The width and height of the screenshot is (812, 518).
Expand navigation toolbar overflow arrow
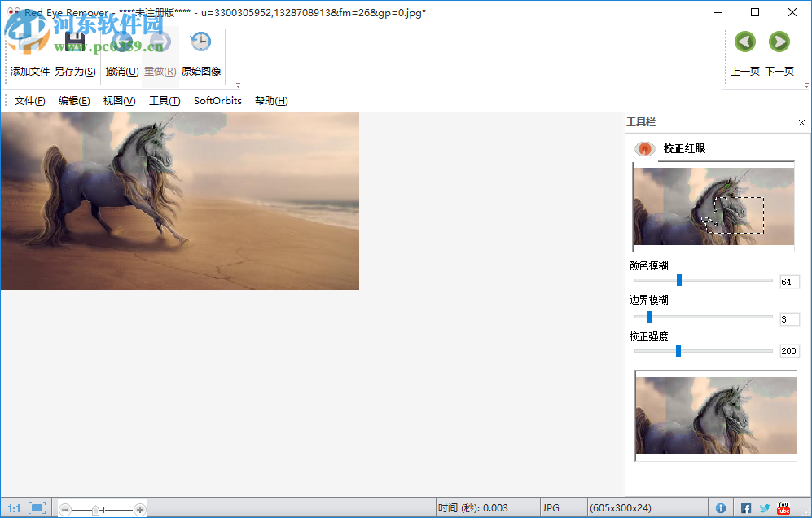pyautogui.click(x=806, y=86)
